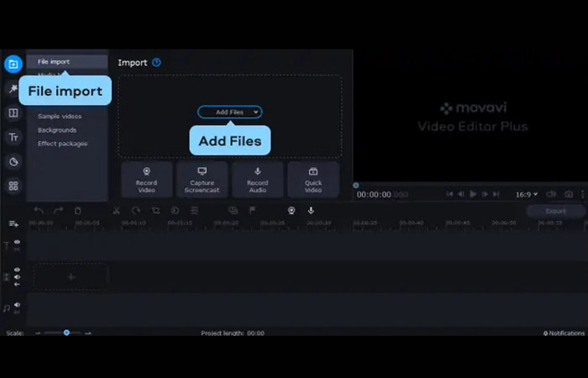Step forward one frame

(485, 194)
